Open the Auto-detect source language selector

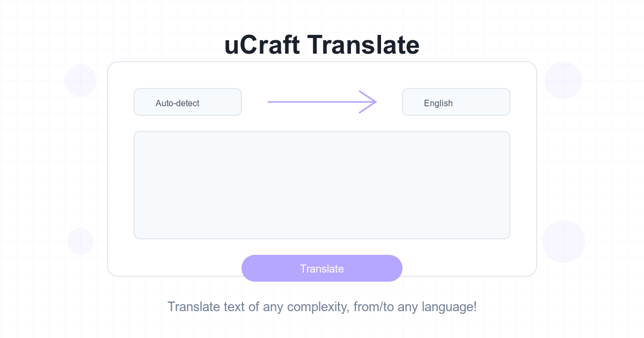pyautogui.click(x=188, y=102)
